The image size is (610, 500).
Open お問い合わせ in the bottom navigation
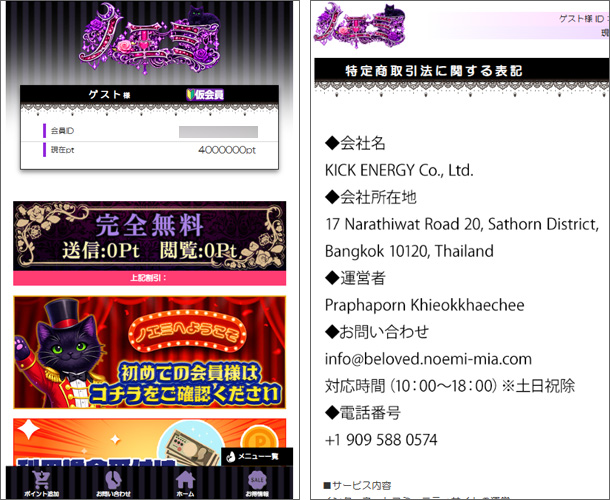pyautogui.click(x=113, y=482)
